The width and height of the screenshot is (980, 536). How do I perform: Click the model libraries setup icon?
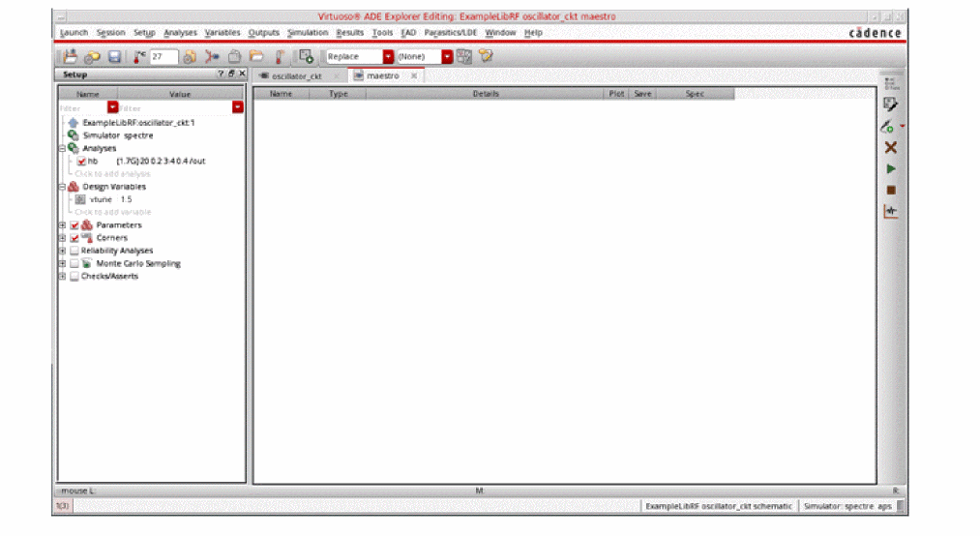(190, 57)
